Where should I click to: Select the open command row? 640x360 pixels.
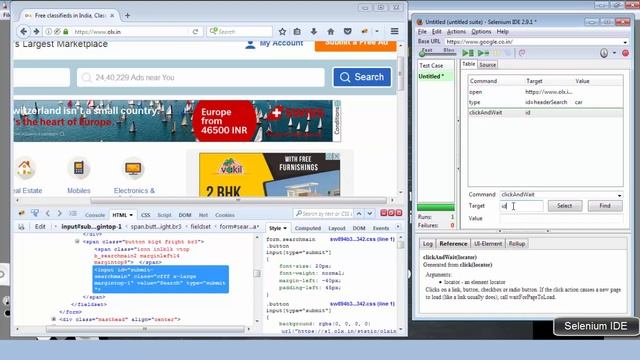[545, 92]
